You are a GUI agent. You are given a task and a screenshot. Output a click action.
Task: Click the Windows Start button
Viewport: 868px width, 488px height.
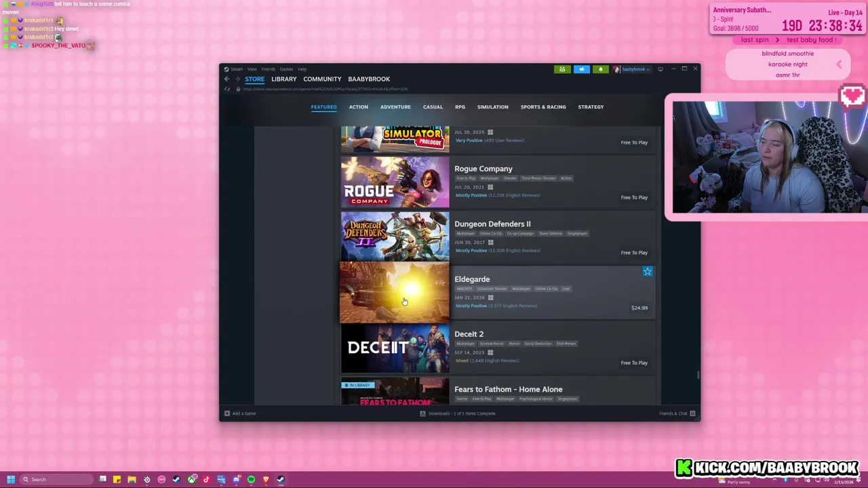tap(11, 479)
